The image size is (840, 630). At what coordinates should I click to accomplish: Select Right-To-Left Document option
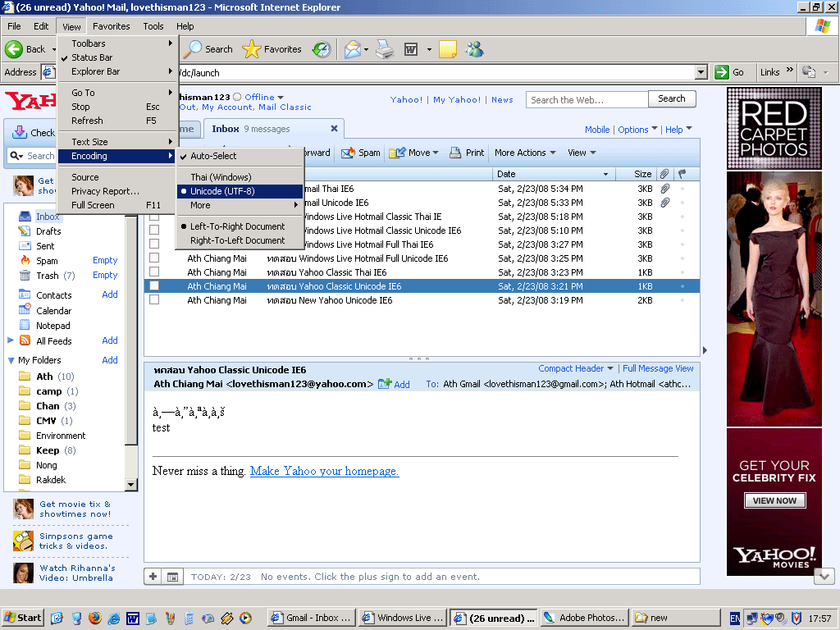240,240
